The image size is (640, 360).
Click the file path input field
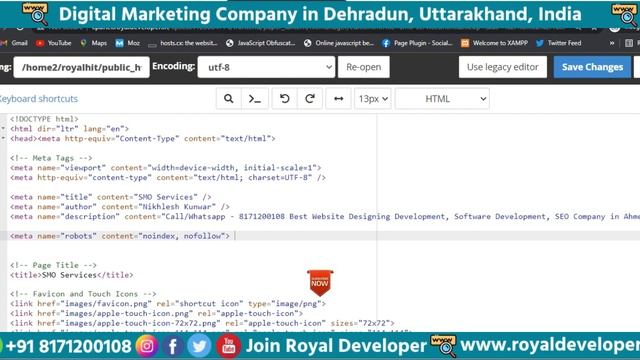(x=82, y=67)
